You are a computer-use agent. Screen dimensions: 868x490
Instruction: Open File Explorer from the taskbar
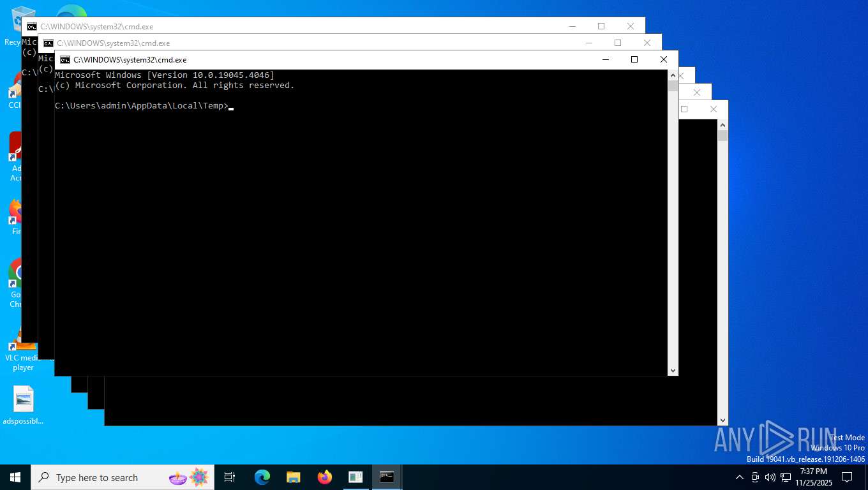[x=293, y=477]
